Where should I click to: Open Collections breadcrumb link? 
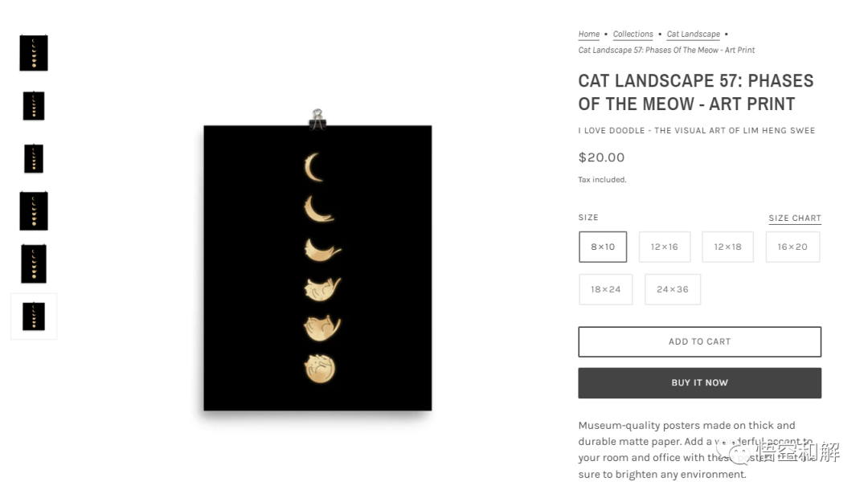(x=633, y=34)
